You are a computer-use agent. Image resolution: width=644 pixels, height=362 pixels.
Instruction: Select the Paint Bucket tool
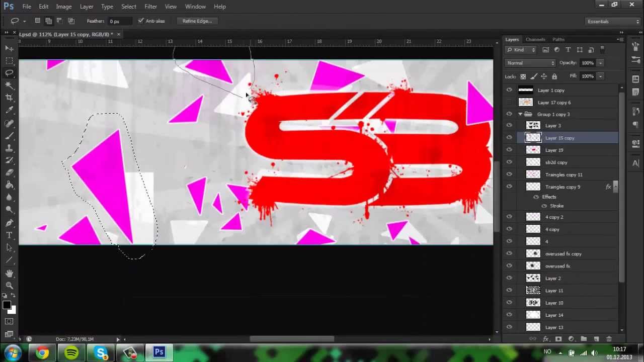click(9, 186)
